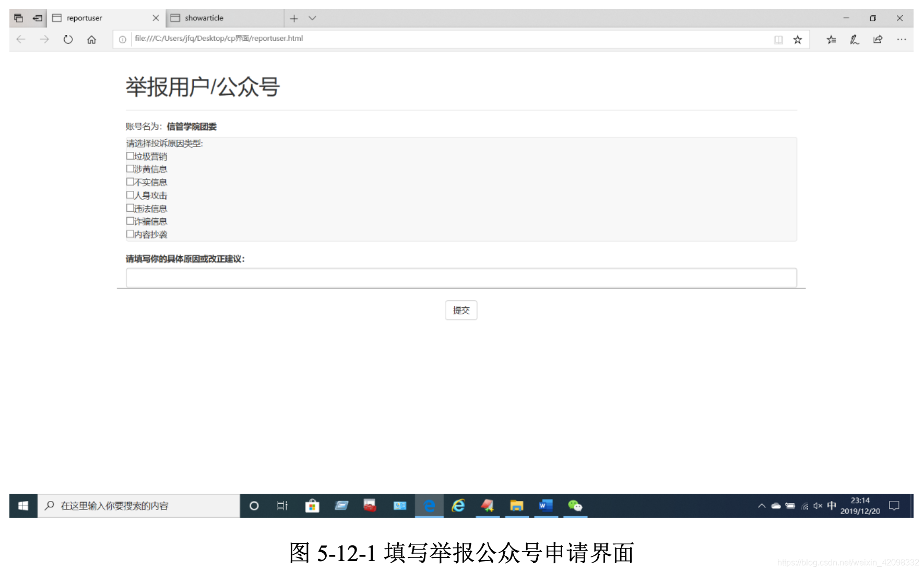Enable the 违法信息 checkbox
Image resolution: width=924 pixels, height=572 pixels.
(130, 208)
